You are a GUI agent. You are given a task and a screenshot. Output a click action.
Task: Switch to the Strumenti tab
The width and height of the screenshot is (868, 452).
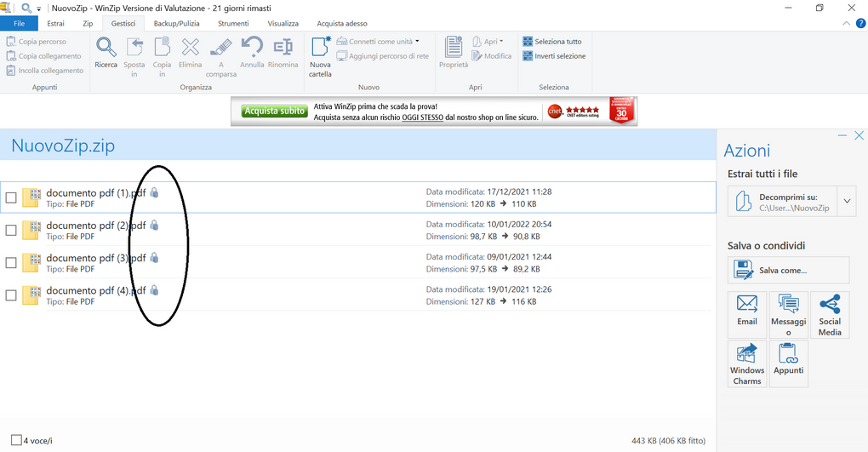coord(233,23)
